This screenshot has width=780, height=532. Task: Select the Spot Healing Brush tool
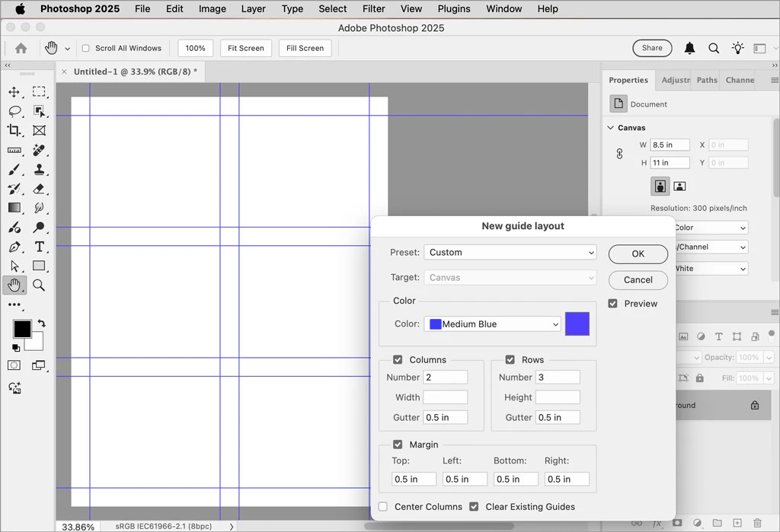pyautogui.click(x=39, y=150)
